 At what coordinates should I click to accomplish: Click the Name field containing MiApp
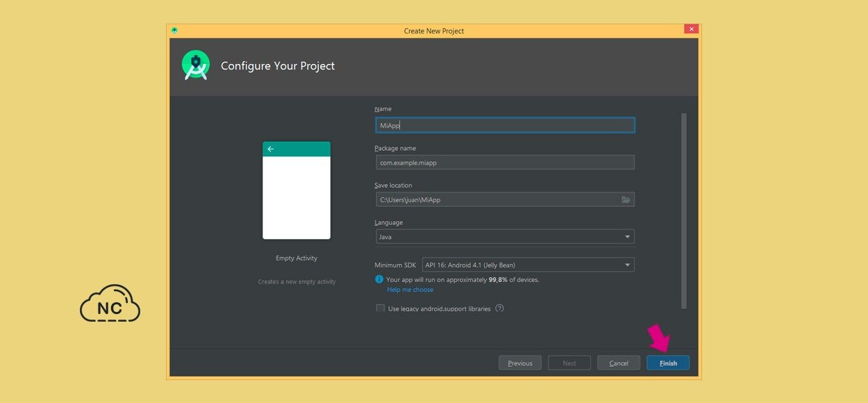[x=505, y=125]
